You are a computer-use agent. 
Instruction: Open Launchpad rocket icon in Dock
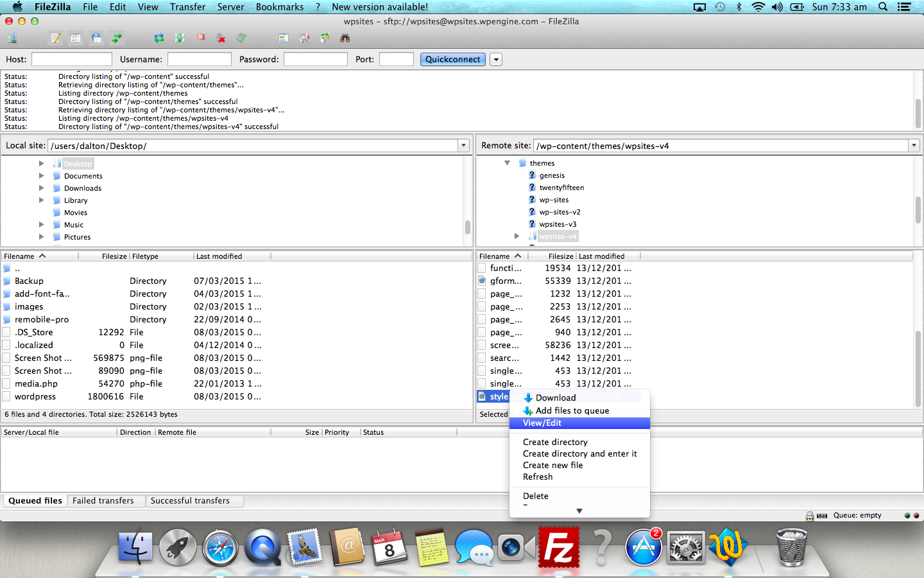pos(178,548)
